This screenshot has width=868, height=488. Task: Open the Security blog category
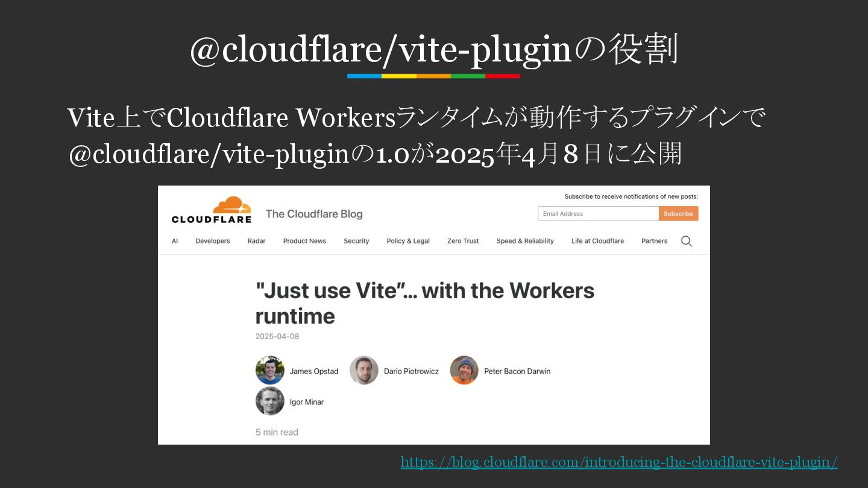[x=356, y=241]
